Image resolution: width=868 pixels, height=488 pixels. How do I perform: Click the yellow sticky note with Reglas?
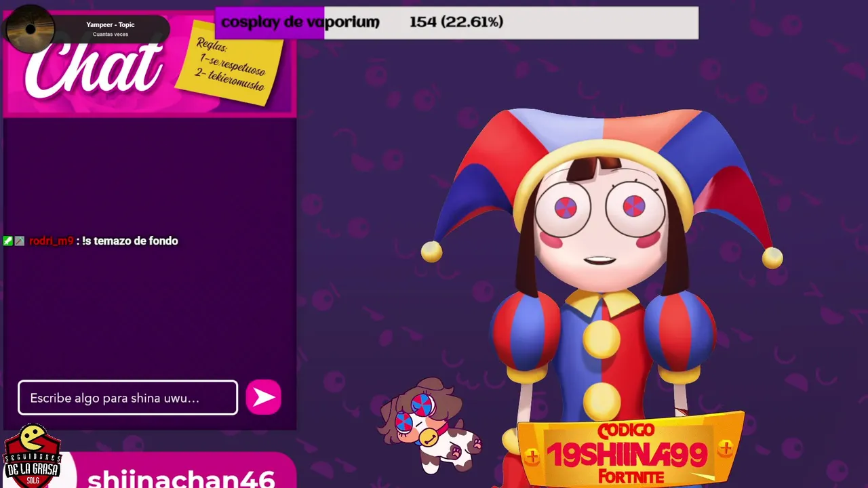click(x=229, y=62)
